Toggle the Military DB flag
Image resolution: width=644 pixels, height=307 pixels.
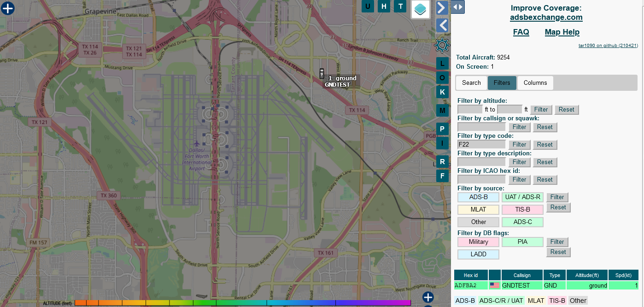click(x=478, y=242)
